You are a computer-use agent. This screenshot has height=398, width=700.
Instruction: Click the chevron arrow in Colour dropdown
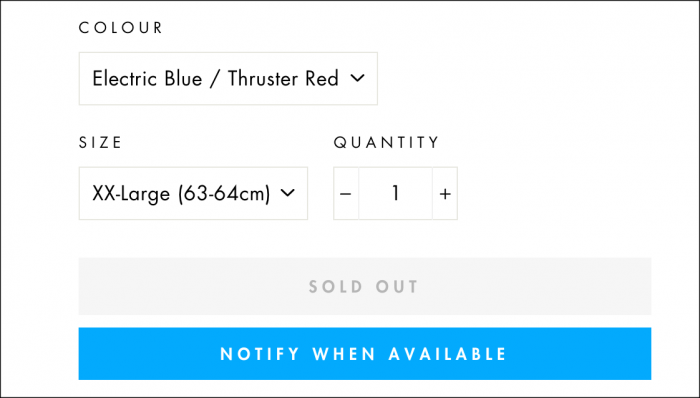tap(358, 79)
